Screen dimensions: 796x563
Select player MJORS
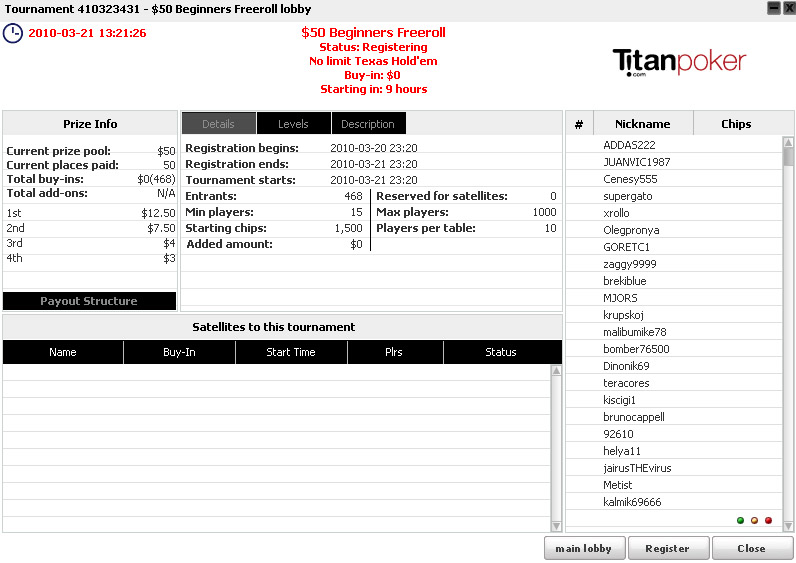(x=674, y=298)
